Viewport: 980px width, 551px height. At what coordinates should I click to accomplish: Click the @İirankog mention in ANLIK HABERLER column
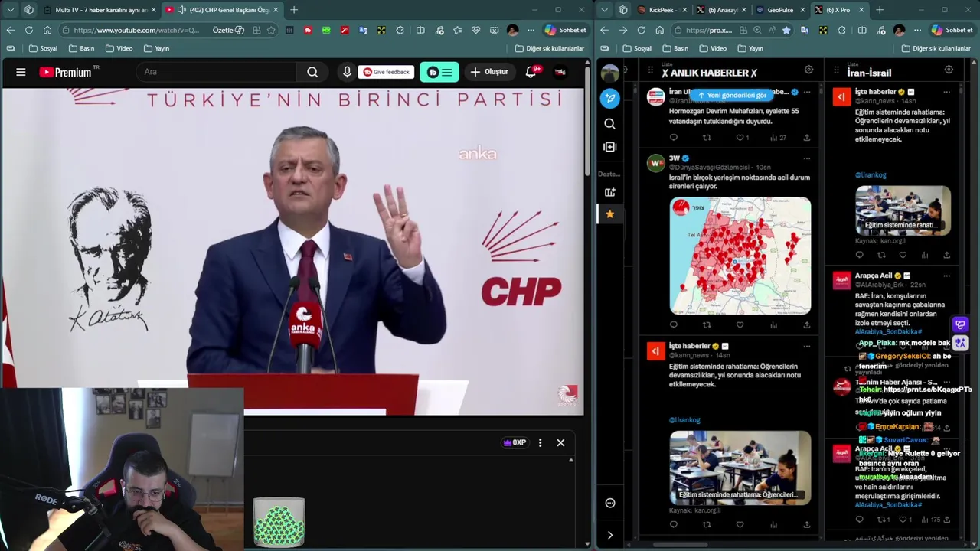pyautogui.click(x=684, y=420)
